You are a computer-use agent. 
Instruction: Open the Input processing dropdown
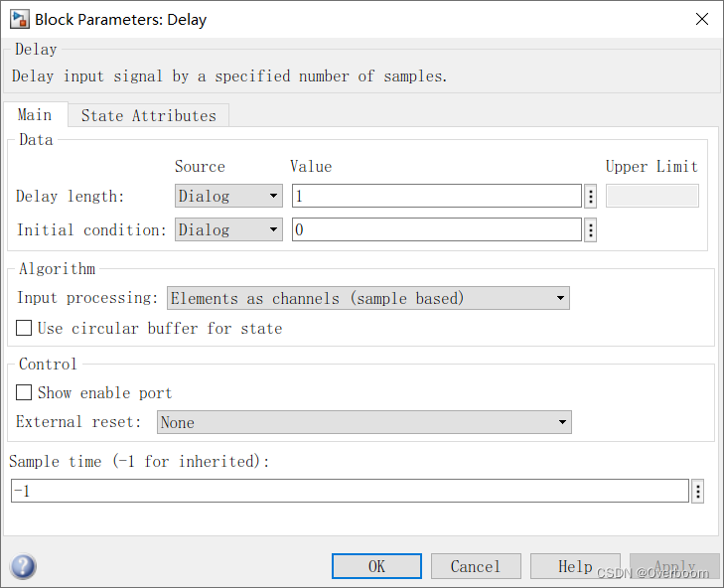pyautogui.click(x=368, y=298)
